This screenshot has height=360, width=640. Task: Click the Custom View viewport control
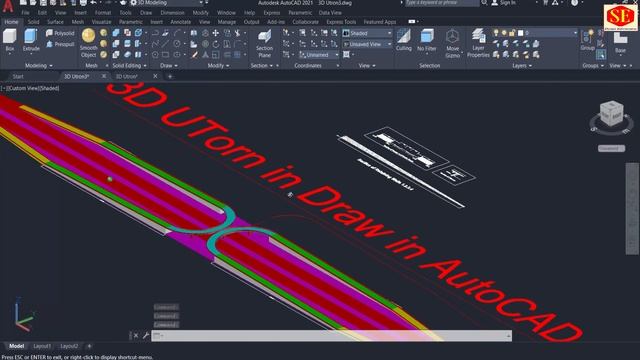pyautogui.click(x=24, y=88)
